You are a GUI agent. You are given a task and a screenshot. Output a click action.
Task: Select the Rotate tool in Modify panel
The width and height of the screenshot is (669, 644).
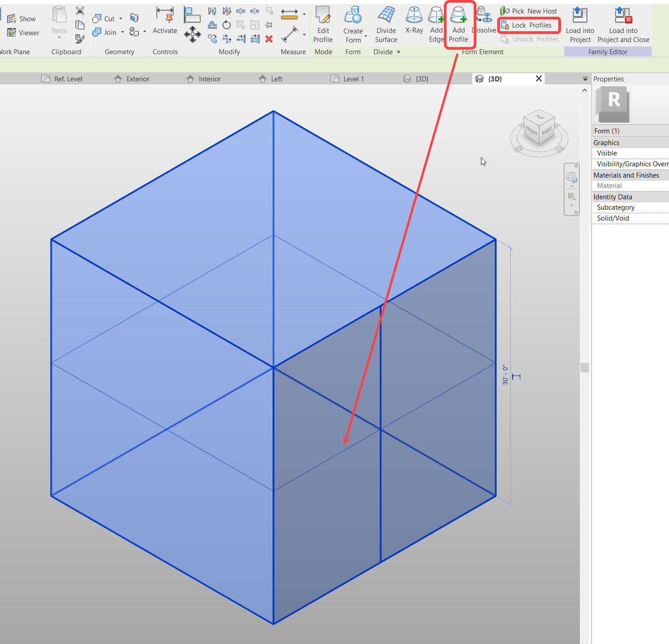pyautogui.click(x=226, y=25)
